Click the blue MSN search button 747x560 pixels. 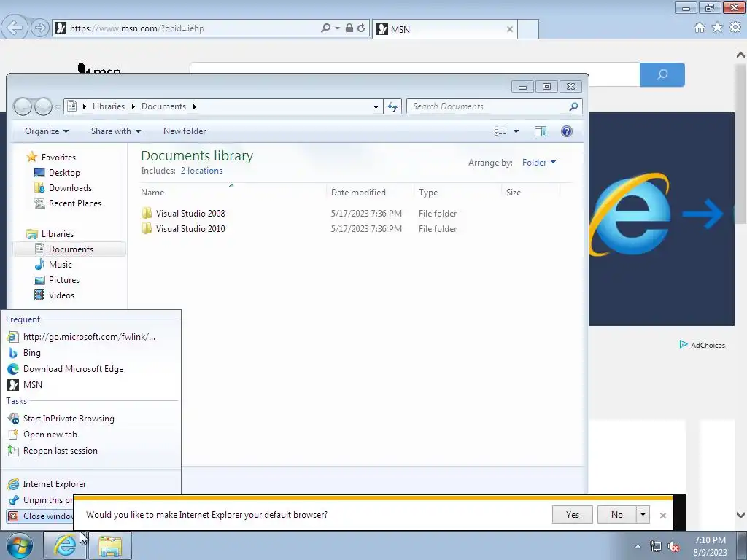(662, 75)
